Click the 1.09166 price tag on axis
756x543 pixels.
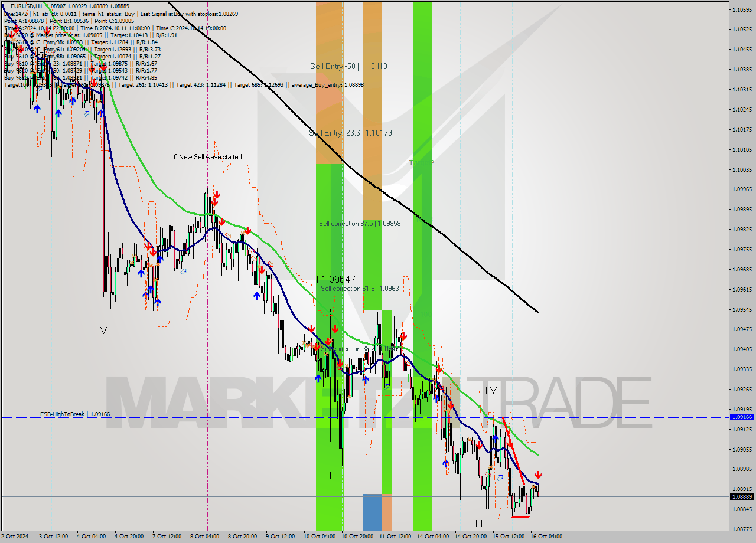click(742, 417)
